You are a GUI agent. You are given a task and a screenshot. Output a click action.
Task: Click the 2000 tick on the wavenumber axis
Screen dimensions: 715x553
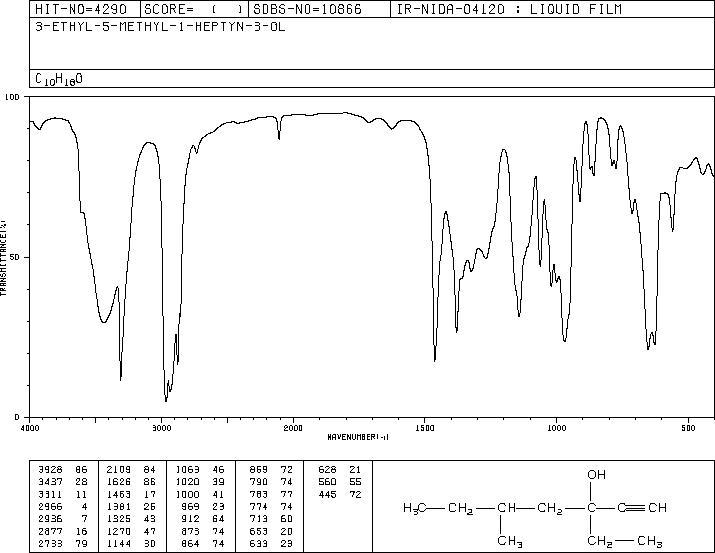pyautogui.click(x=293, y=428)
